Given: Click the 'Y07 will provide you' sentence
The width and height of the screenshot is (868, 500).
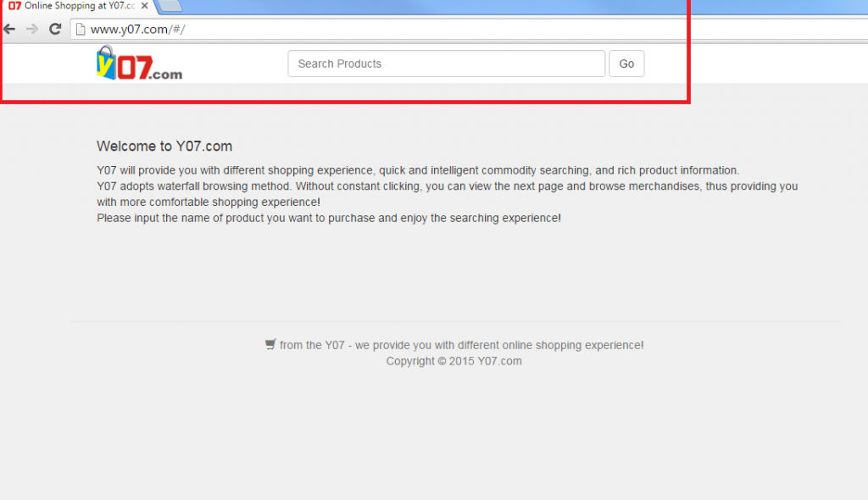Looking at the screenshot, I should pos(418,170).
